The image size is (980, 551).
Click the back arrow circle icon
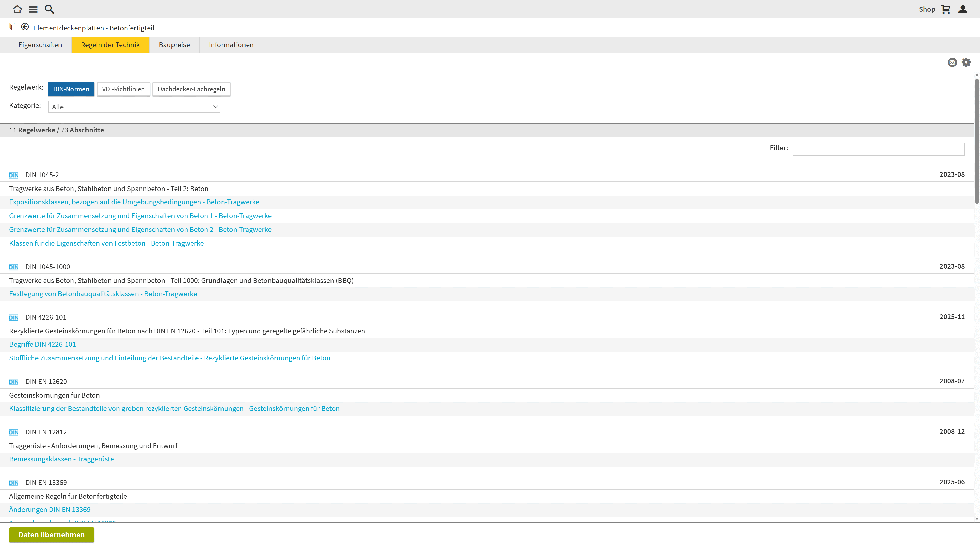tap(25, 27)
